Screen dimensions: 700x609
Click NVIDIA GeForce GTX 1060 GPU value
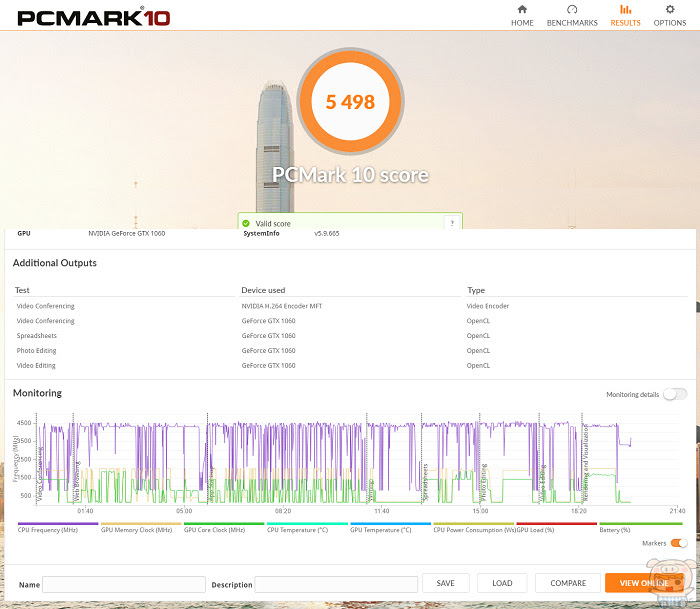[126, 234]
